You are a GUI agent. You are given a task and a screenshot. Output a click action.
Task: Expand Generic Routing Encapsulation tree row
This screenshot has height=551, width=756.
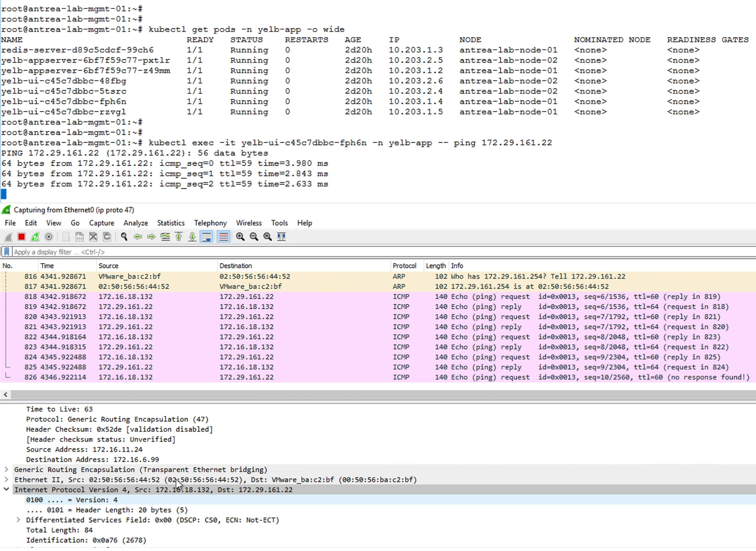tap(6, 469)
